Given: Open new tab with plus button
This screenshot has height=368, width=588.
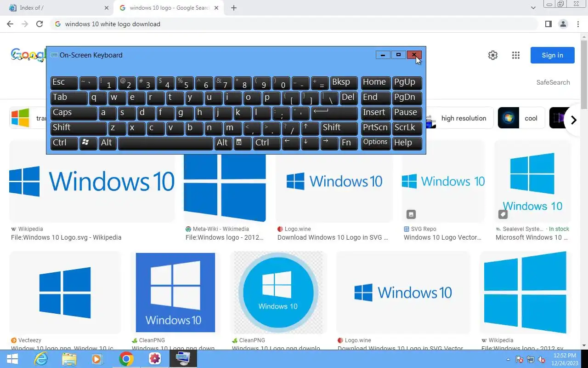Looking at the screenshot, I should [234, 8].
